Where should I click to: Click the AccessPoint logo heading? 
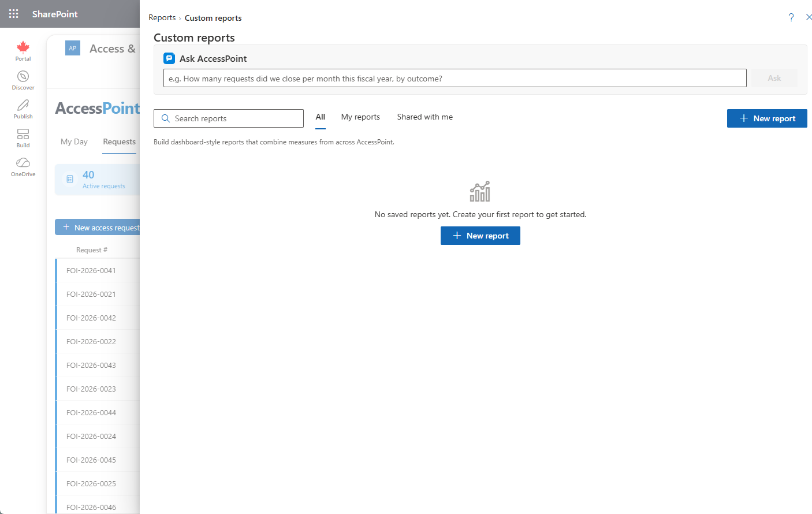97,109
